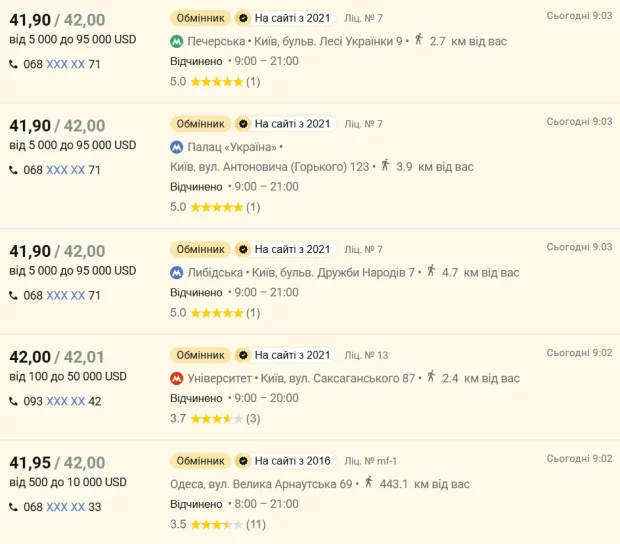
Task: Click the verified badge in the Одеса listing
Action: (241, 461)
